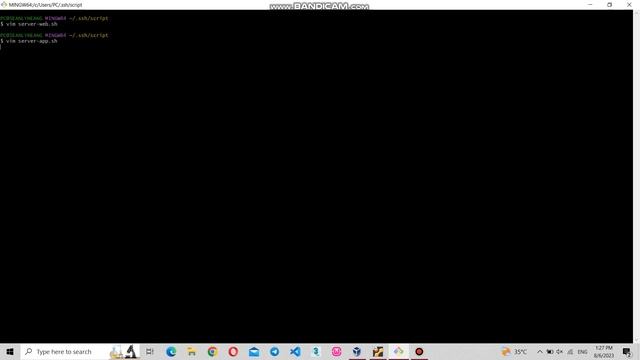Image resolution: width=640 pixels, height=360 pixels.
Task: Launch Microsoft Edge from the taskbar
Action: coord(171,351)
